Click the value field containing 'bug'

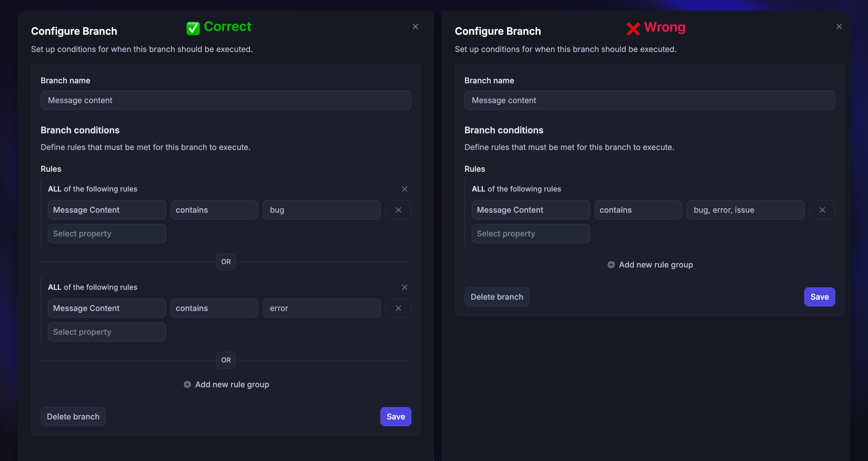click(321, 210)
